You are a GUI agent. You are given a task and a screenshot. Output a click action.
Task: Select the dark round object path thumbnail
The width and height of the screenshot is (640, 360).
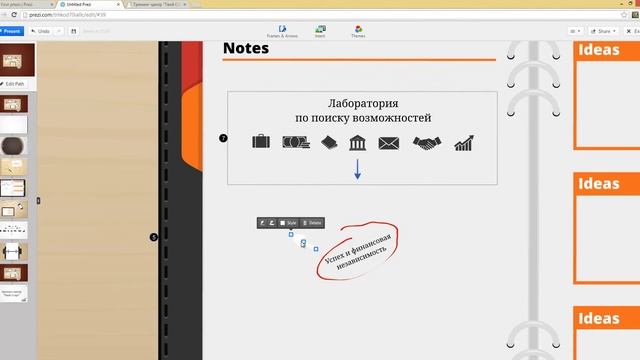13,146
